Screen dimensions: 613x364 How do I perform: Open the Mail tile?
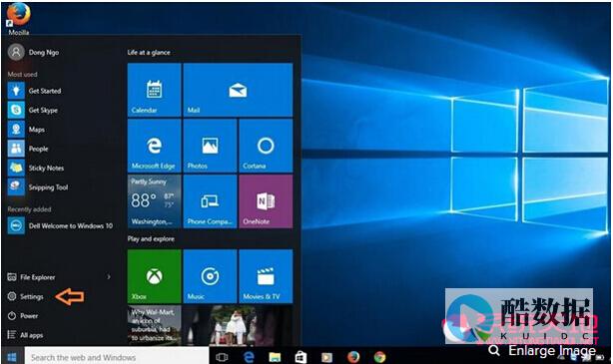pos(238,90)
